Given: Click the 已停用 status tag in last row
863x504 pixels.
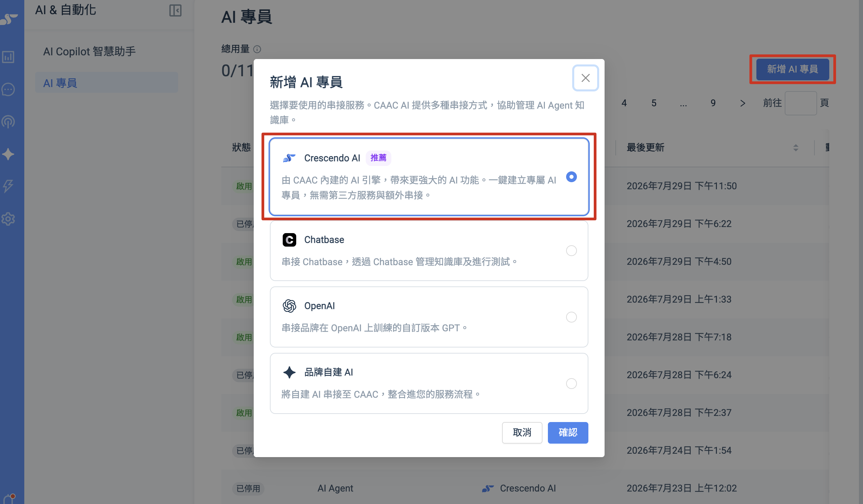Looking at the screenshot, I should click(248, 488).
